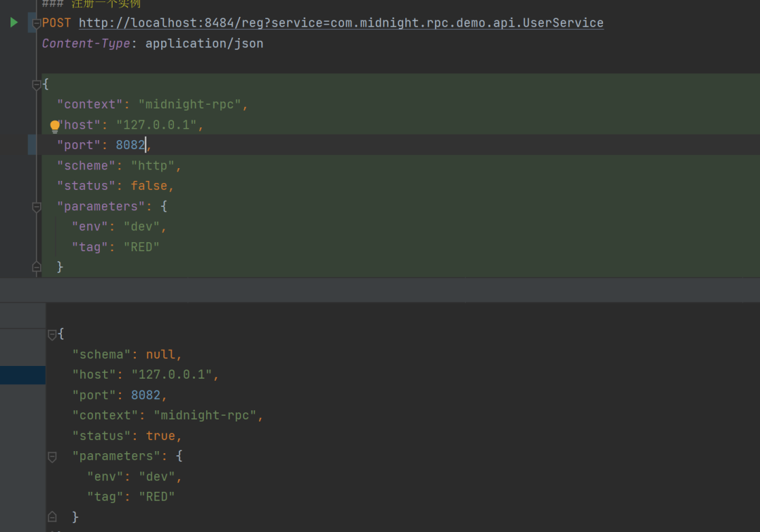Screen dimensions: 760x532
Task: Collapse the response "parameters" object fold
Action: coord(52,457)
